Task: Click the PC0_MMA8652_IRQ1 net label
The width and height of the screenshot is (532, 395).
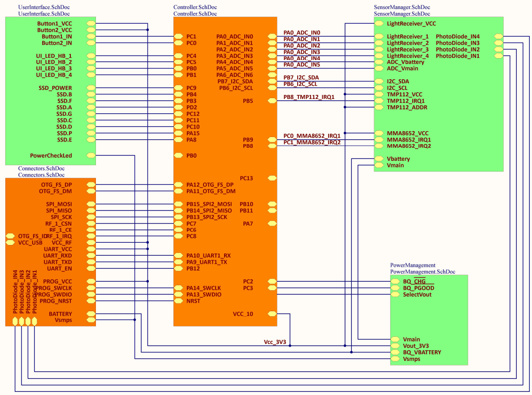Action: [x=312, y=136]
